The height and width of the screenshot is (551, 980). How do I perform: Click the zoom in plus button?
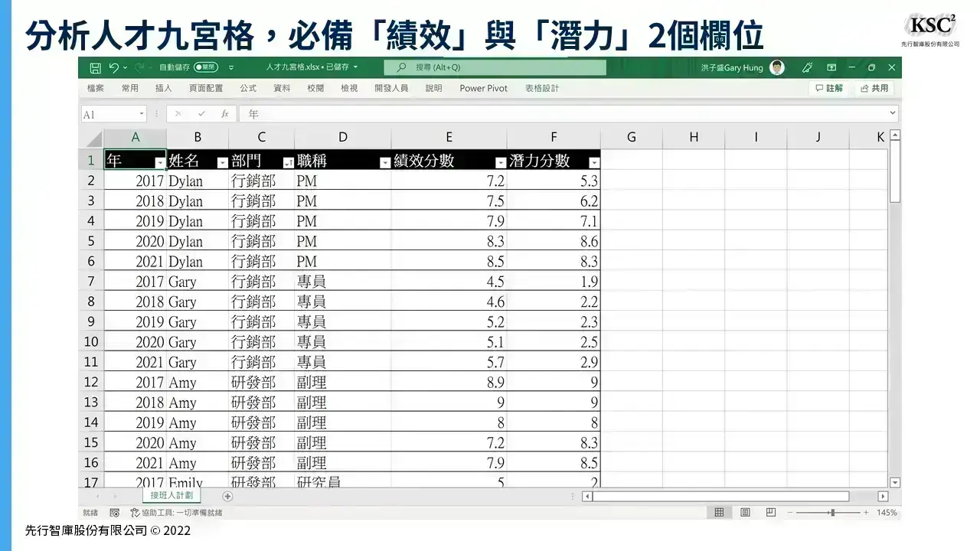pyautogui.click(x=866, y=512)
